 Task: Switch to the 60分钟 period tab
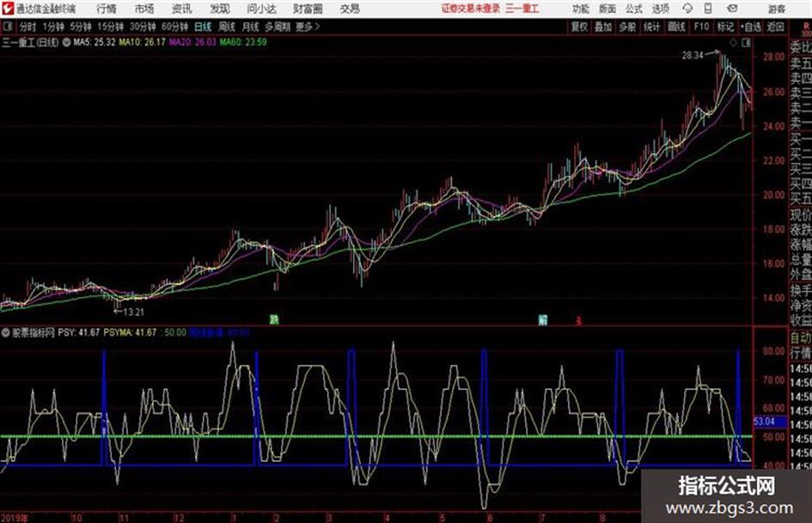[174, 27]
